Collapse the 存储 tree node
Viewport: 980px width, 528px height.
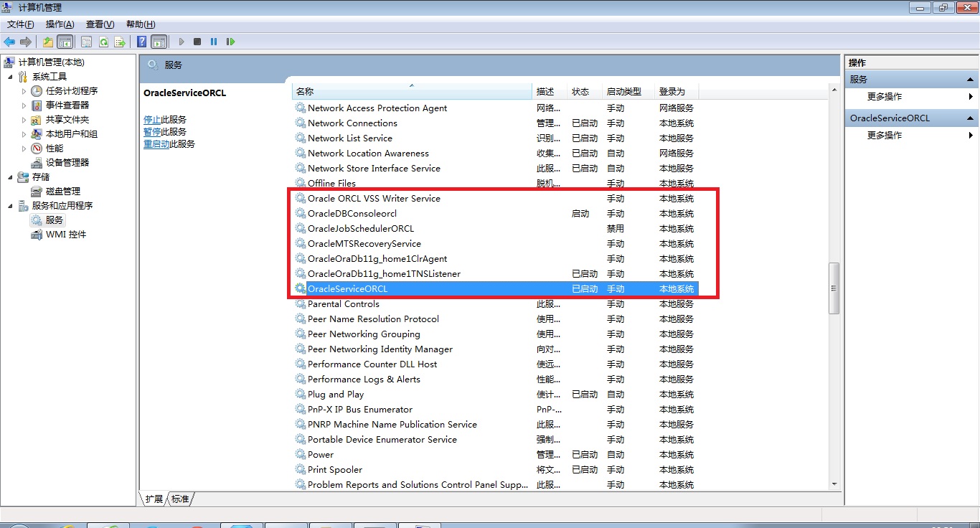[x=10, y=177]
